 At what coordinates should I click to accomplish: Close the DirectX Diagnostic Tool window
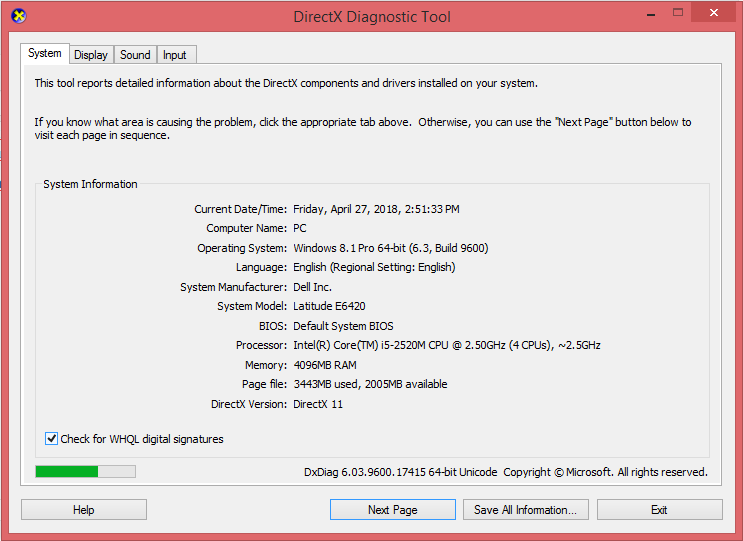pyautogui.click(x=715, y=13)
